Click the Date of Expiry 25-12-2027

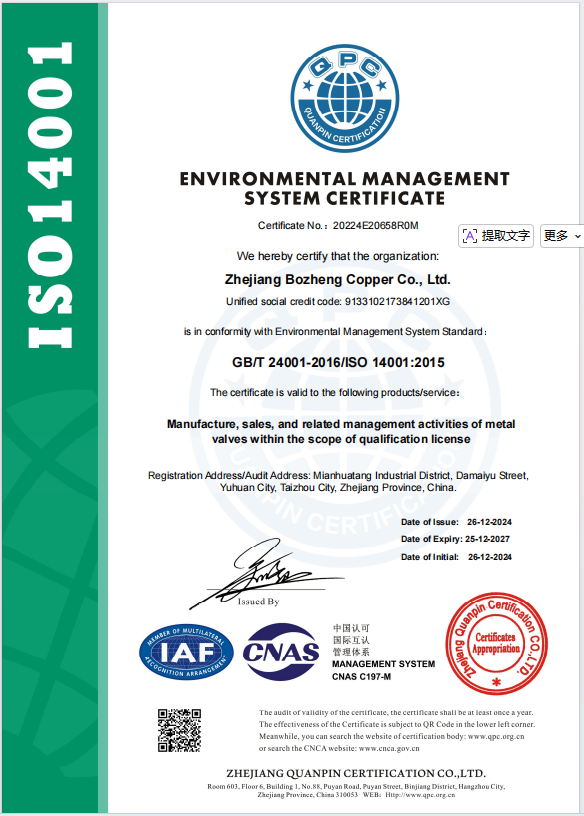click(x=487, y=539)
